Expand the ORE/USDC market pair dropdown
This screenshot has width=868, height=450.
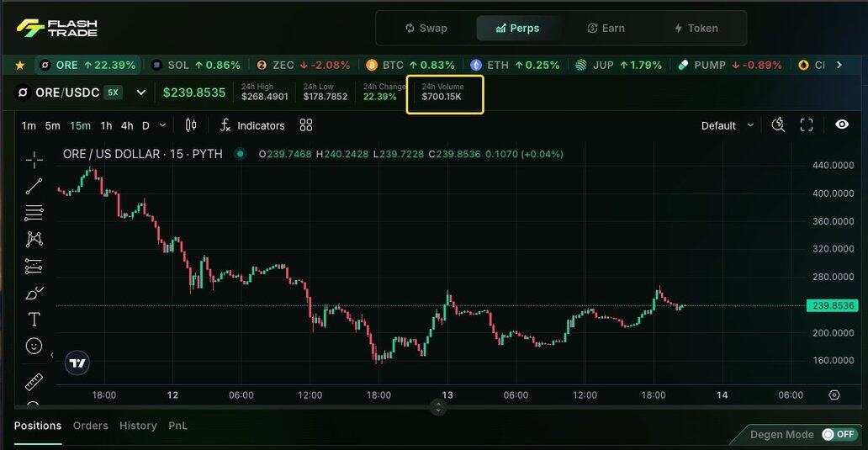click(140, 93)
